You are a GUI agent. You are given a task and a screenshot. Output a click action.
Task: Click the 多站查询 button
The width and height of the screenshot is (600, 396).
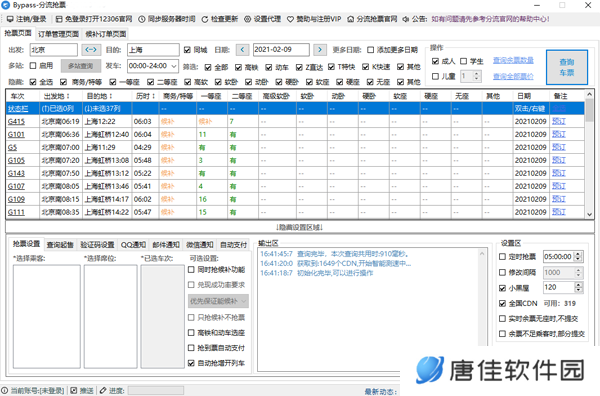(81, 66)
